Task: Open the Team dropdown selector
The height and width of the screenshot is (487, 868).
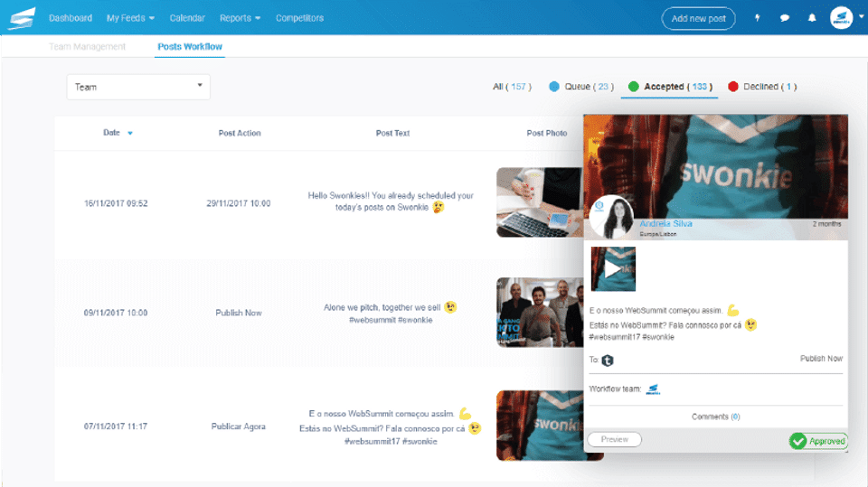Action: pos(138,87)
